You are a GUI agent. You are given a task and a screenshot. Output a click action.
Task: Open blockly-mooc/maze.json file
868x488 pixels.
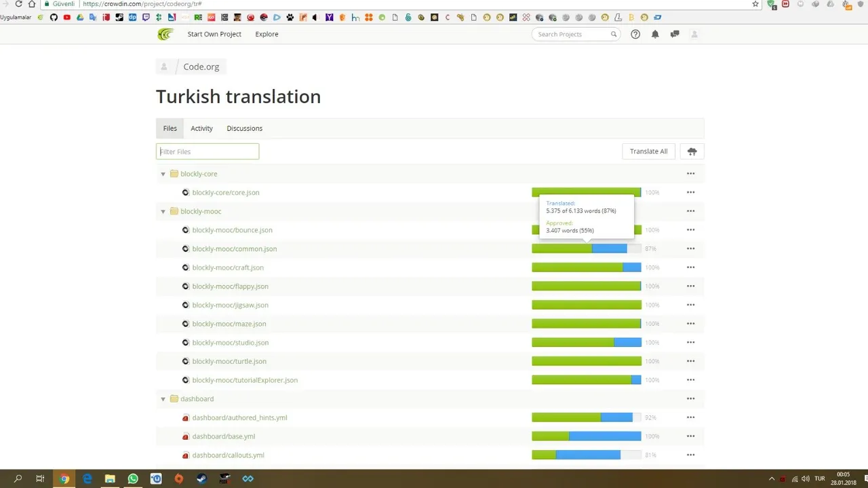pyautogui.click(x=229, y=324)
